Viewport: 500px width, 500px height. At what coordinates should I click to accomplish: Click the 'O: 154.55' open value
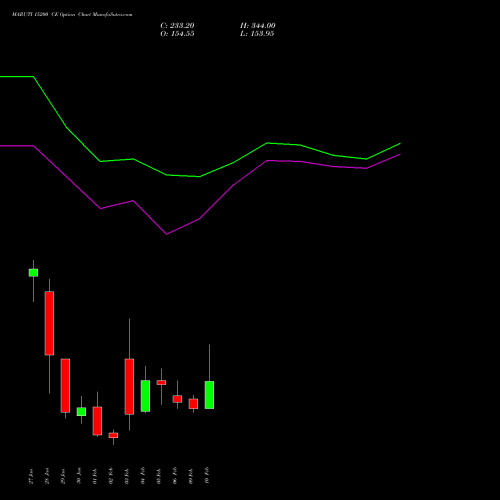pyautogui.click(x=177, y=34)
